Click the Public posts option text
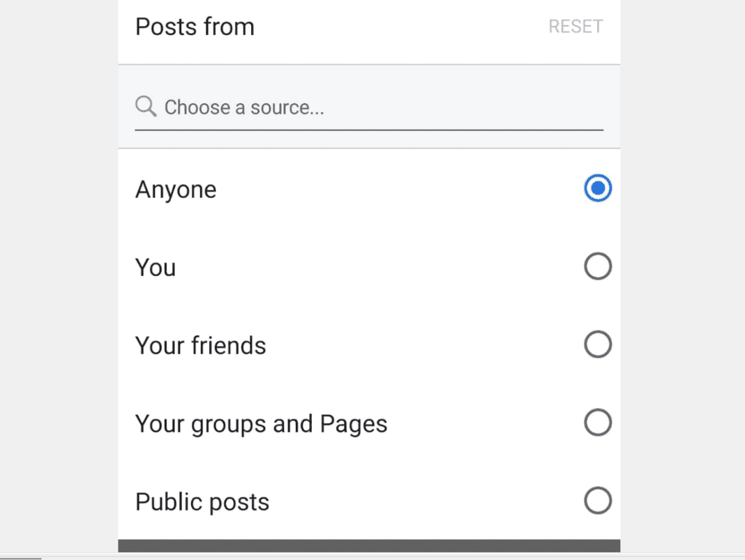The width and height of the screenshot is (745, 560). 202,502
